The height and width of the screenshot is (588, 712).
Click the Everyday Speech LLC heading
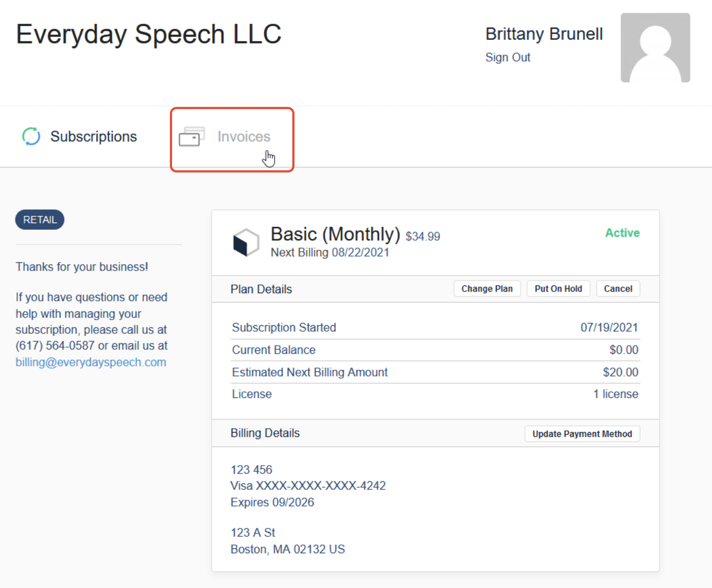pos(149,34)
